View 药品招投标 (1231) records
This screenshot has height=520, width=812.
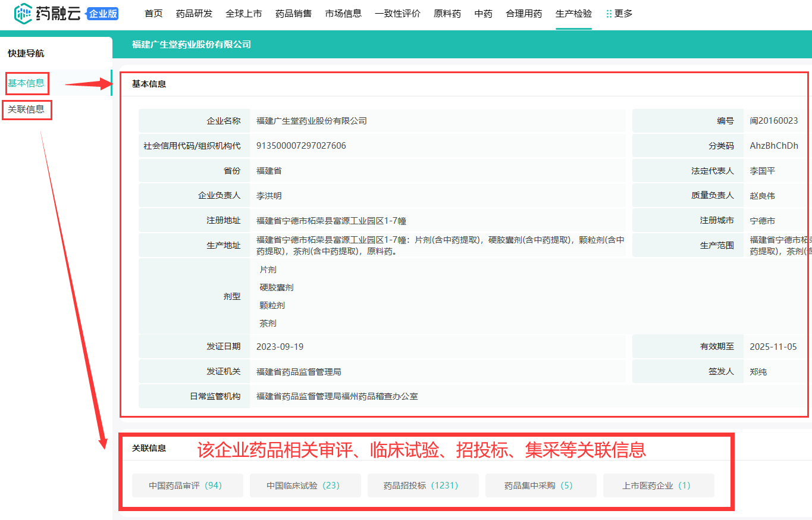[x=423, y=485]
